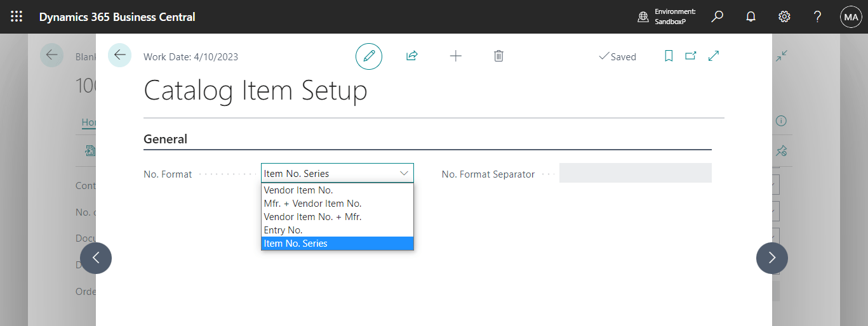The height and width of the screenshot is (326, 868).
Task: Show the background page info icon
Action: [782, 121]
